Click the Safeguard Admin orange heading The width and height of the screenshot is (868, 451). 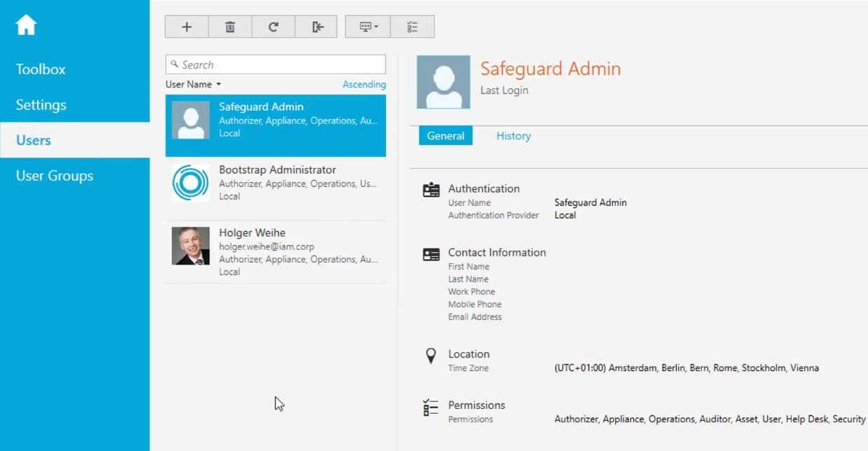click(551, 69)
